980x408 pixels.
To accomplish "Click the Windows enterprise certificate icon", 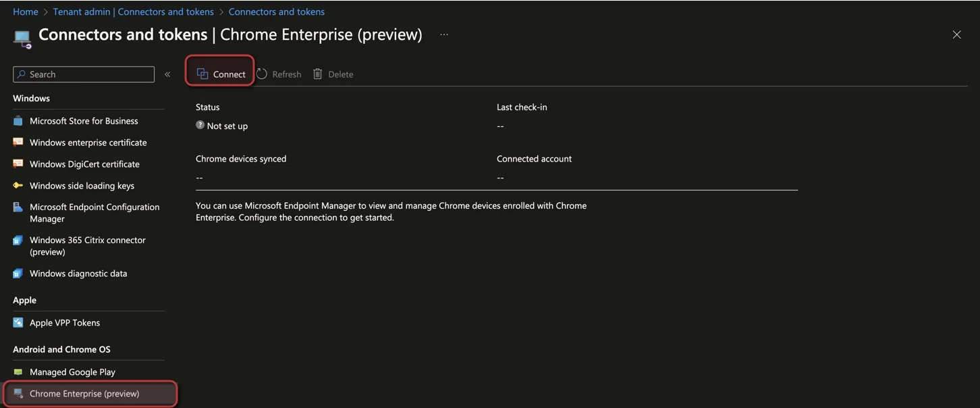I will coord(18,143).
